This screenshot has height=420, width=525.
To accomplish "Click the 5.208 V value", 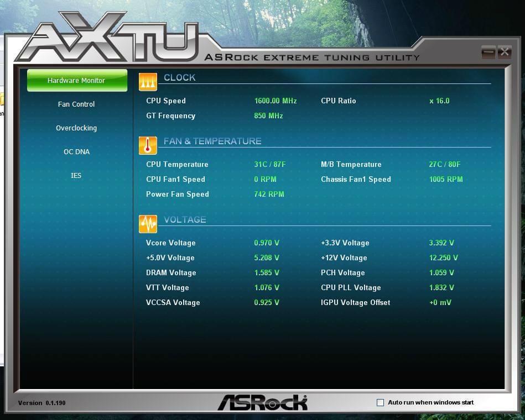I will 267,258.
